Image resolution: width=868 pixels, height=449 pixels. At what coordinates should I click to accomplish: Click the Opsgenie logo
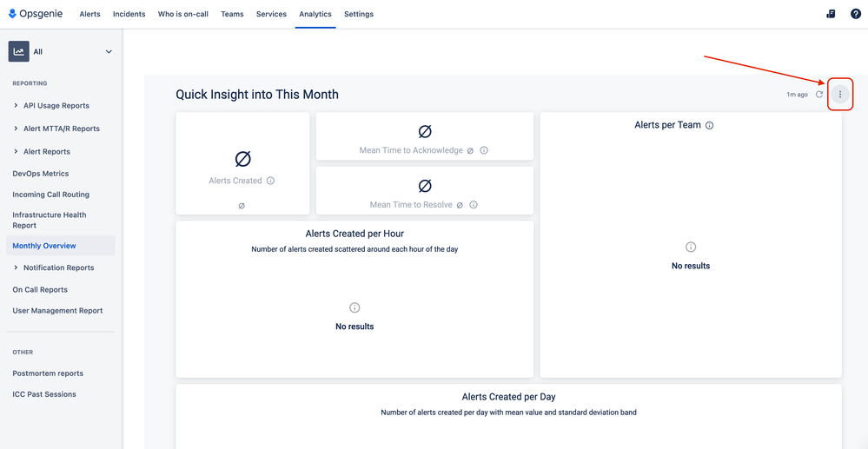(36, 14)
